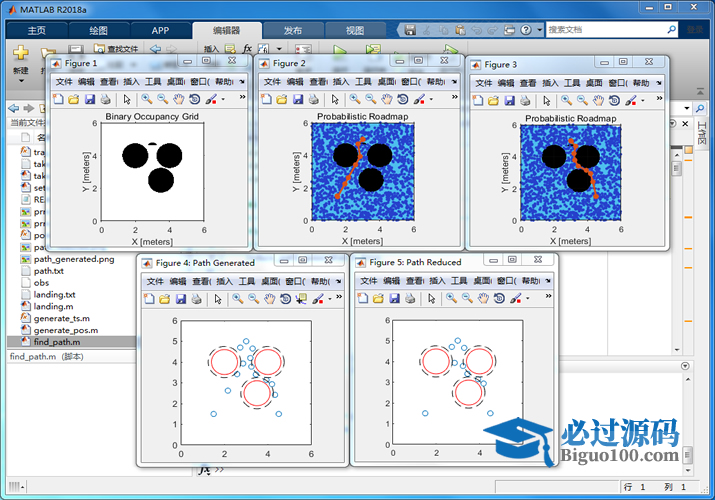
Task: Click the Pan hand tool in Figure 1
Action: tap(178, 99)
